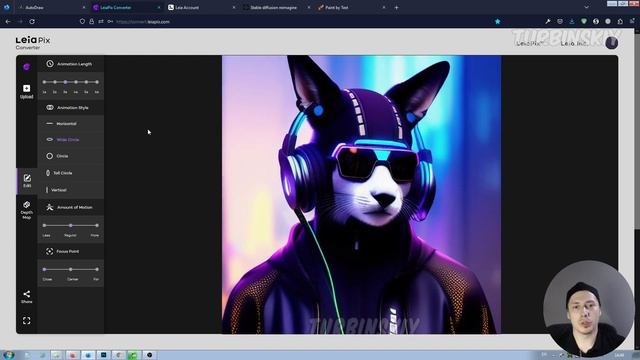
Task: Click the Amount of Motion figure icon
Action: tap(50, 207)
